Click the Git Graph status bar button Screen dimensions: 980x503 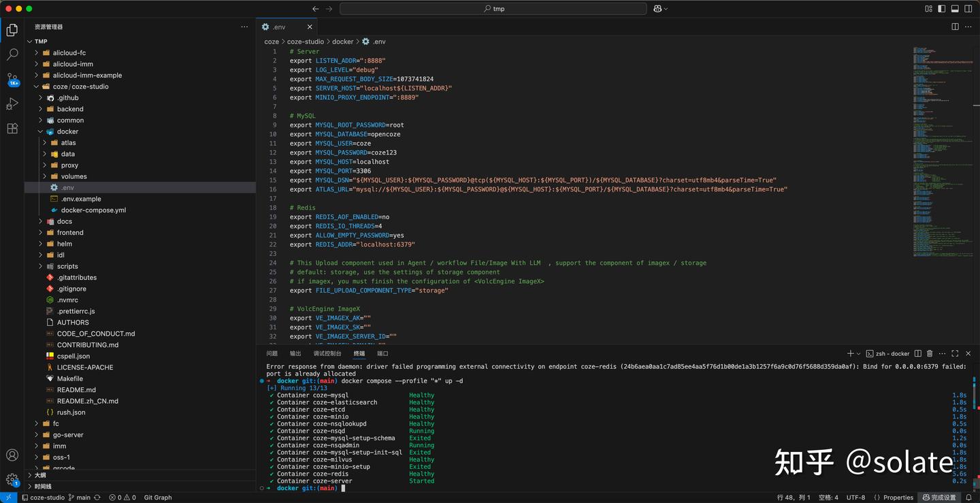click(x=158, y=498)
